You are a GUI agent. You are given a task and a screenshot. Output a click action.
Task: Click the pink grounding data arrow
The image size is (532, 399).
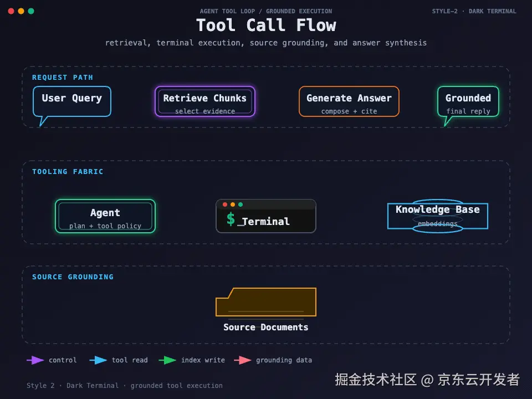[243, 360]
